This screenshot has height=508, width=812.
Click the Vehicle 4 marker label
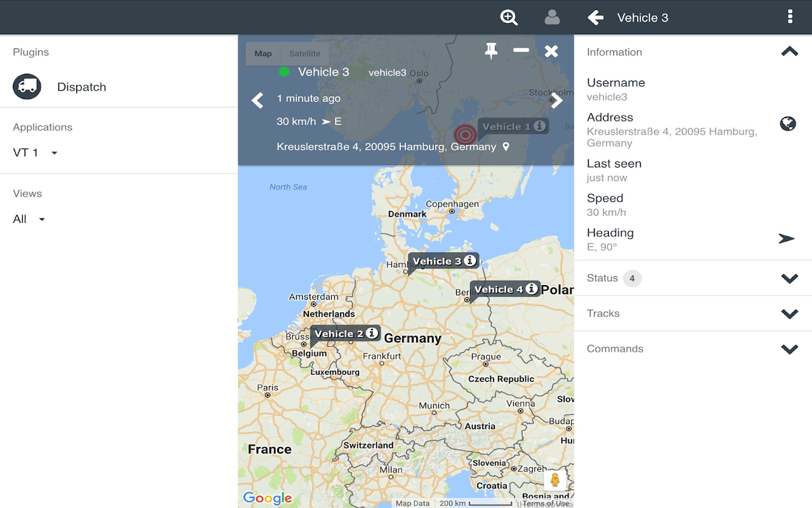(x=499, y=289)
